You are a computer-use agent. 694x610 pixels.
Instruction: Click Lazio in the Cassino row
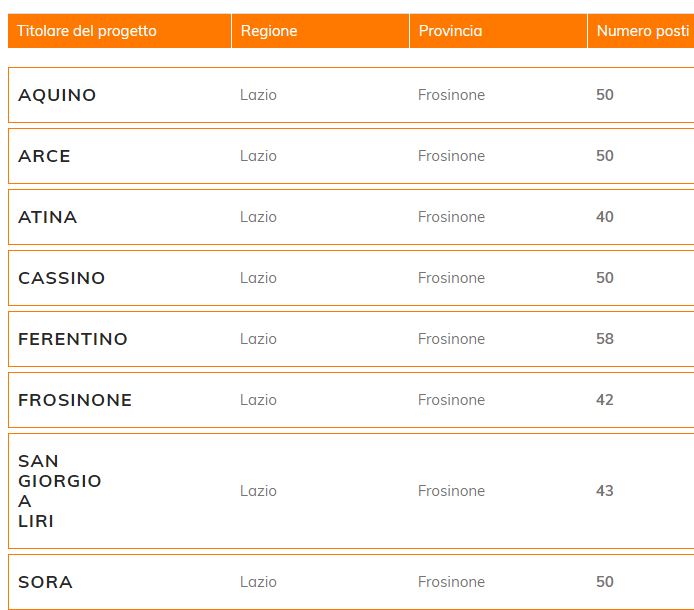tap(258, 278)
